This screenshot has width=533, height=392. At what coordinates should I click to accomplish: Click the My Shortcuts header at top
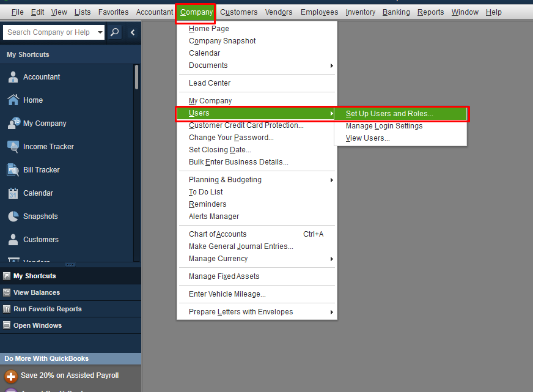point(70,54)
